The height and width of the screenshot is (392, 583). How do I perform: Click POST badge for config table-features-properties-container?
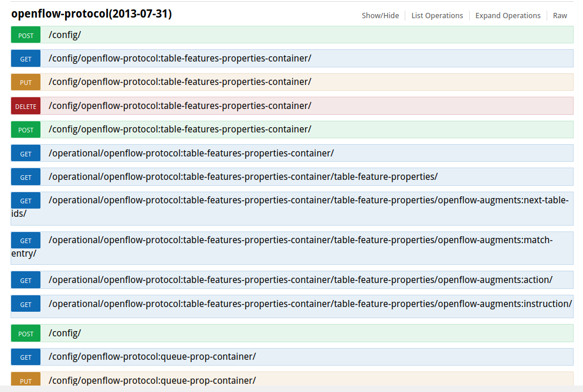pos(26,129)
